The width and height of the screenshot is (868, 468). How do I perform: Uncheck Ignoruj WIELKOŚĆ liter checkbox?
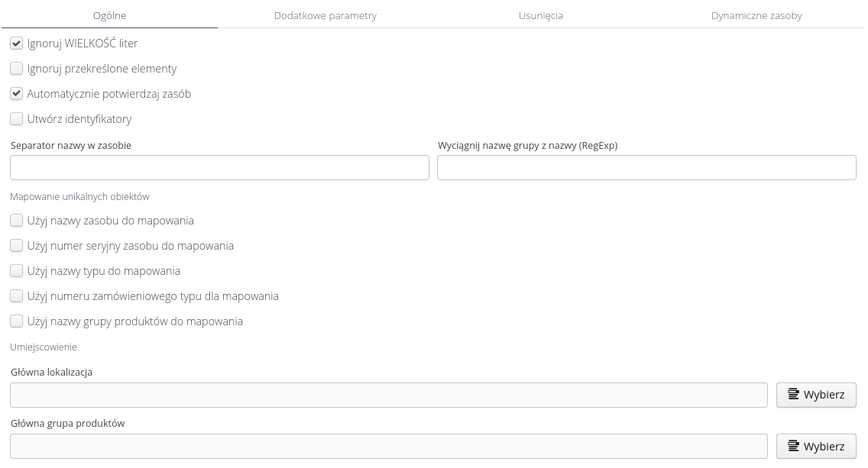[17, 44]
